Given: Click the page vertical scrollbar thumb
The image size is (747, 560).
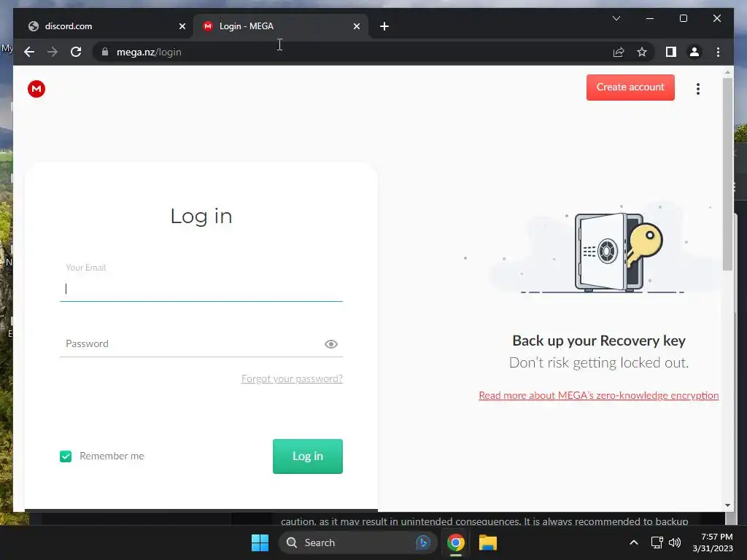Looking at the screenshot, I should pyautogui.click(x=727, y=174).
